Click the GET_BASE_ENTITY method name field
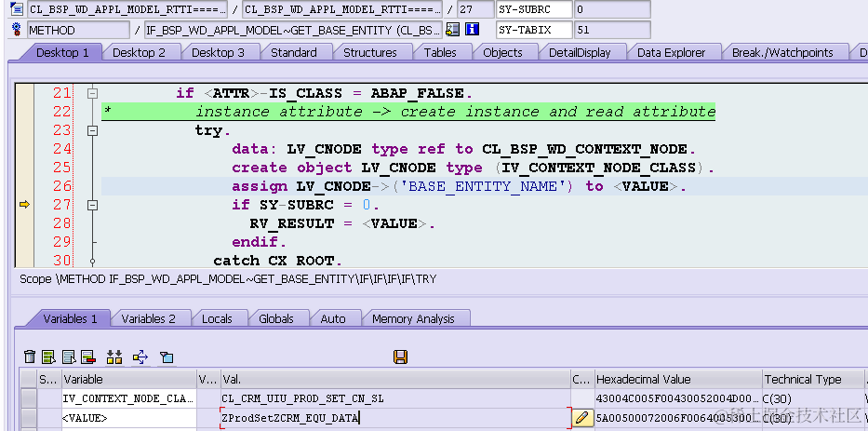The height and width of the screenshot is (431, 868). 293,30
